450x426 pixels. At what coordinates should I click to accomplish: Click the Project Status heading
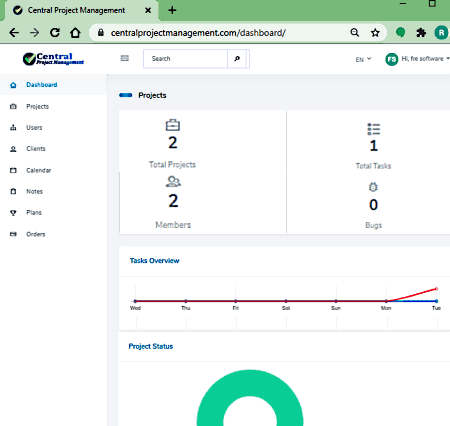[151, 346]
